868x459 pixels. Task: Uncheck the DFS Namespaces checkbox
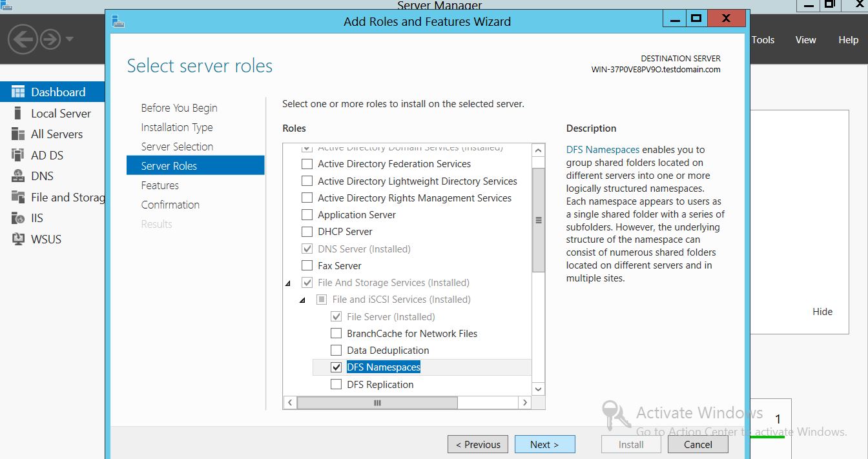pos(336,367)
